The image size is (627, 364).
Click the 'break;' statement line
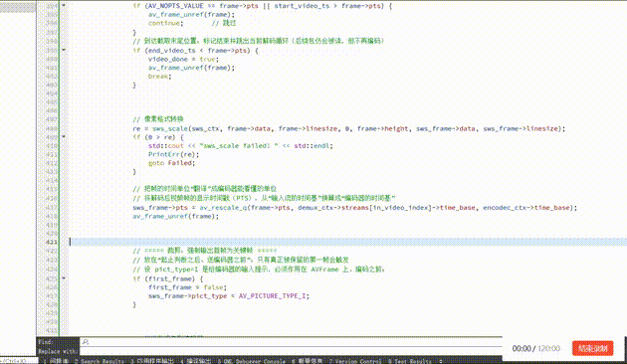coord(159,76)
